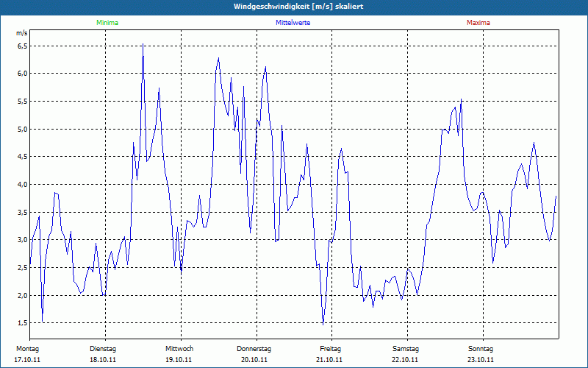
Task: Click the 4,5 y-axis value
Action: coord(23,157)
